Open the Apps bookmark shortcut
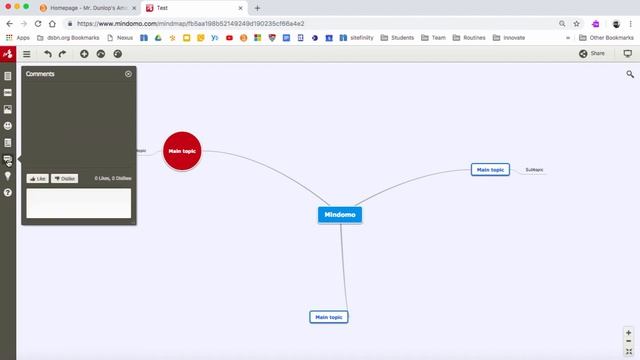This screenshot has height=360, width=640. [18, 38]
